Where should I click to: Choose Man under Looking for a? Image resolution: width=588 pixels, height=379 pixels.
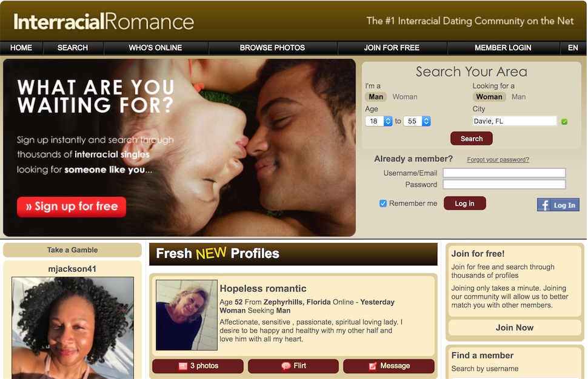[519, 97]
